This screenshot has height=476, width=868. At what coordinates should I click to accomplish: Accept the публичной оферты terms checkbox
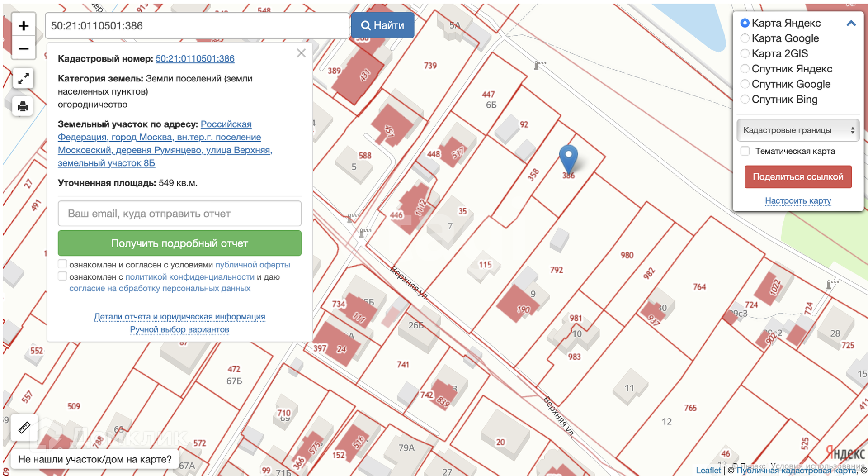point(63,264)
